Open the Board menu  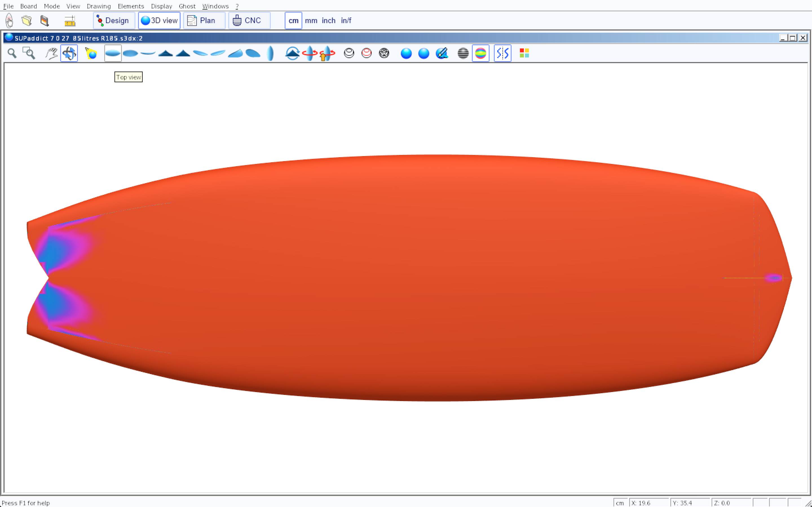[x=28, y=6]
